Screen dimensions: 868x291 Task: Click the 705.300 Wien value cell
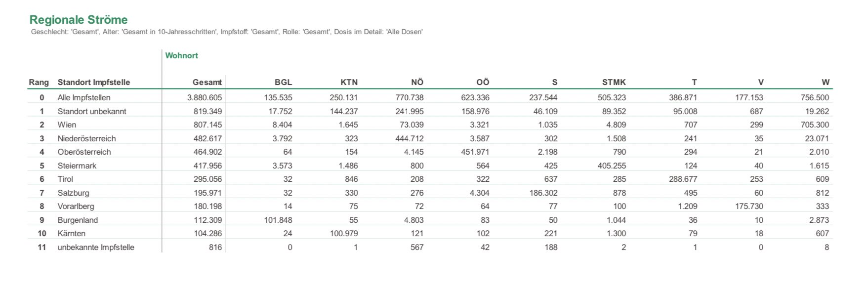(x=815, y=125)
